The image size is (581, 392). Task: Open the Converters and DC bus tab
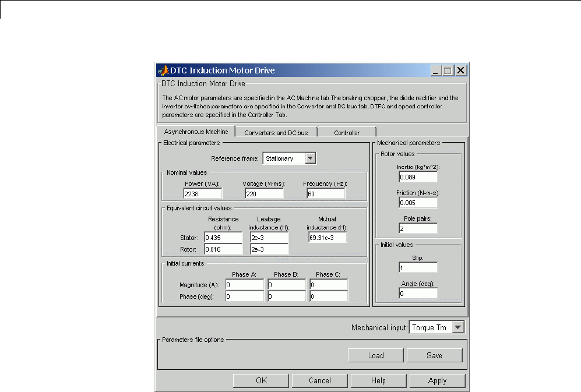pyautogui.click(x=276, y=133)
